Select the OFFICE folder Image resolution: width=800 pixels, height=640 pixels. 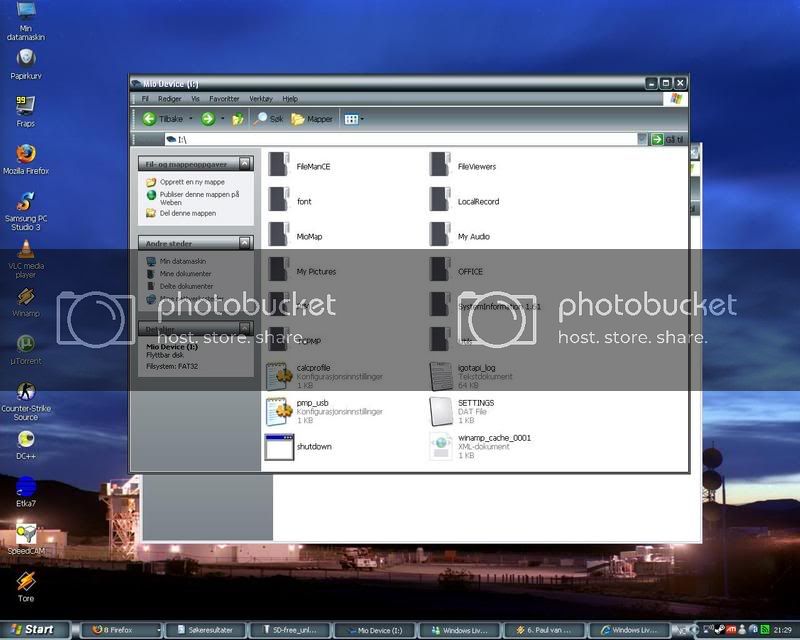coord(456,270)
